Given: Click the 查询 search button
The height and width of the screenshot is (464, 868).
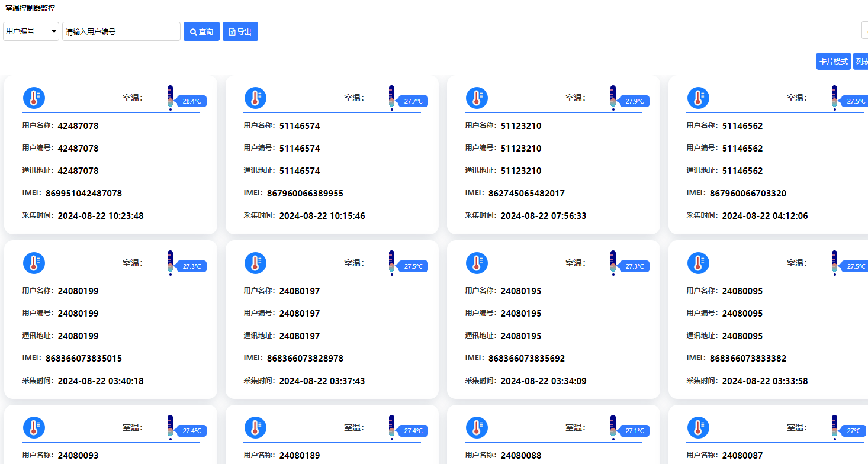Looking at the screenshot, I should click(201, 31).
